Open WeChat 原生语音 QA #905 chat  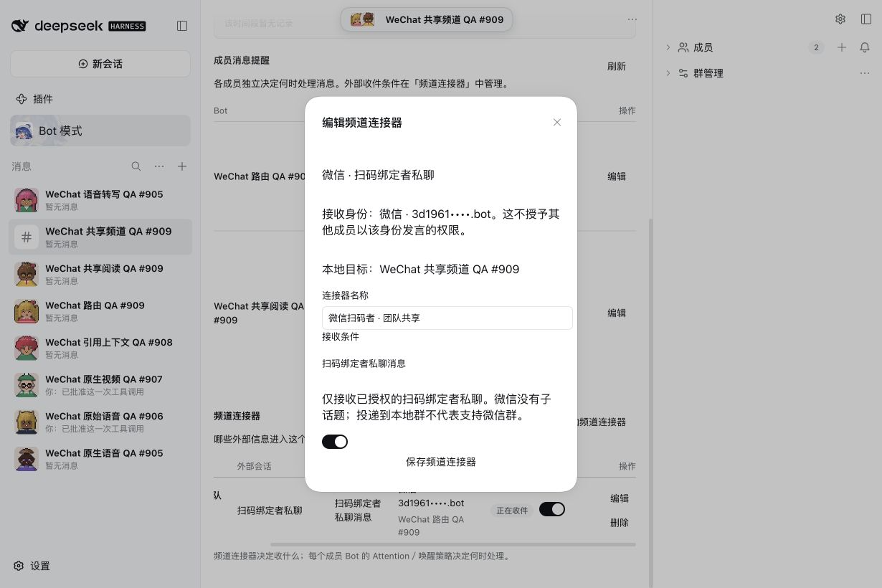[x=100, y=459]
